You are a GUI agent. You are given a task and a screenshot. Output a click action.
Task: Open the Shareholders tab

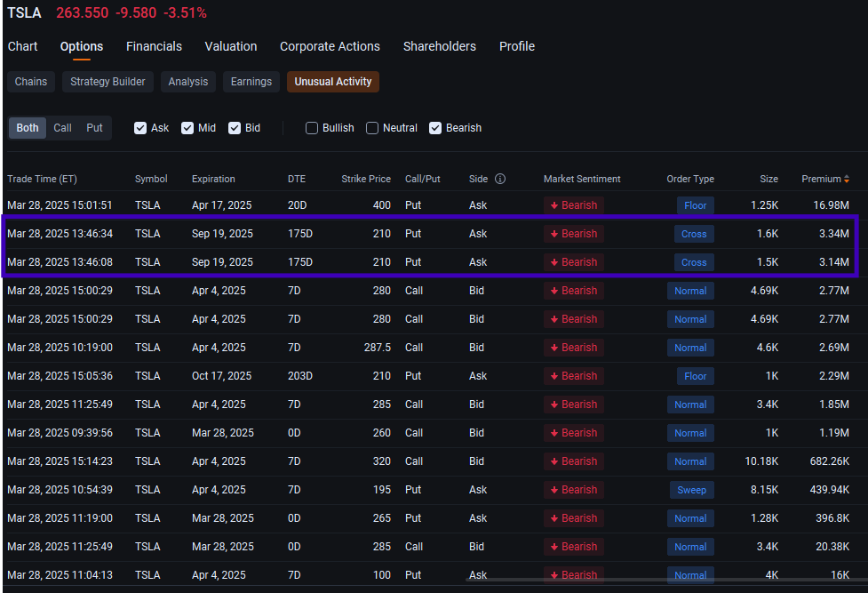[440, 46]
